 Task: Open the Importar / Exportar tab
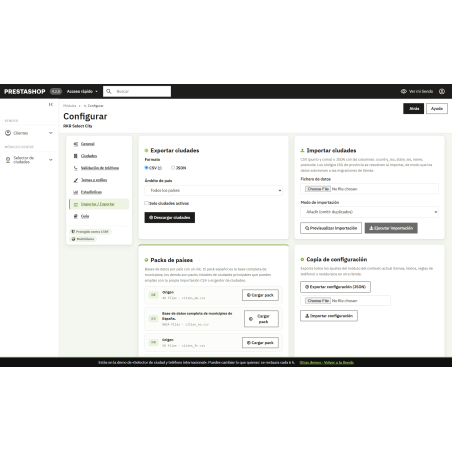(98, 204)
